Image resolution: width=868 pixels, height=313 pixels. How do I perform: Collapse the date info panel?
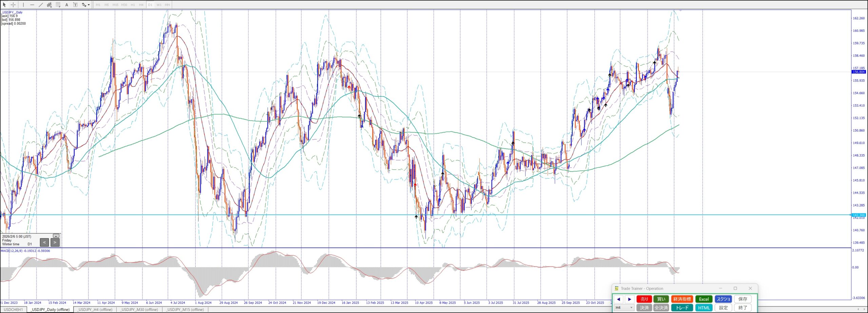[x=56, y=236]
